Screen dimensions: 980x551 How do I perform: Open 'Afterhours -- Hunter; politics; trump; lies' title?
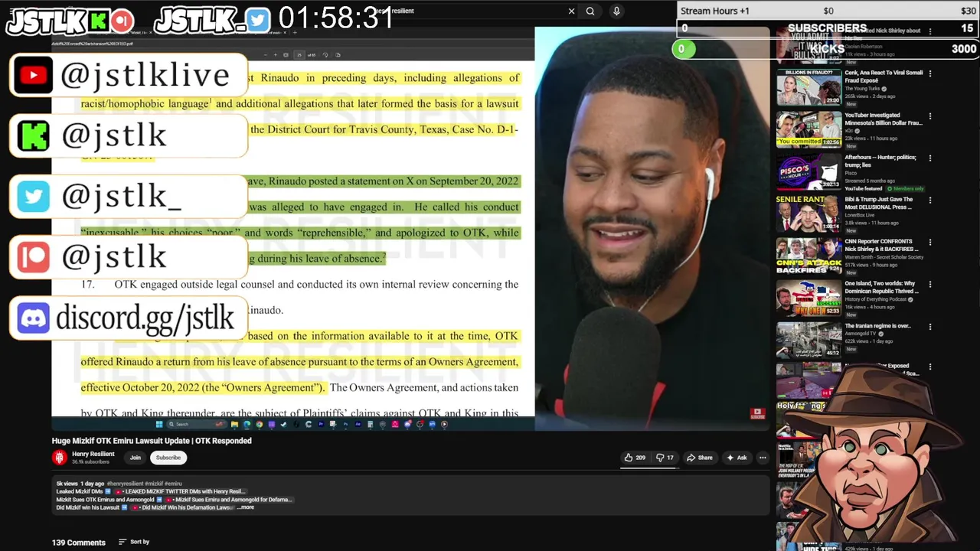pyautogui.click(x=880, y=161)
